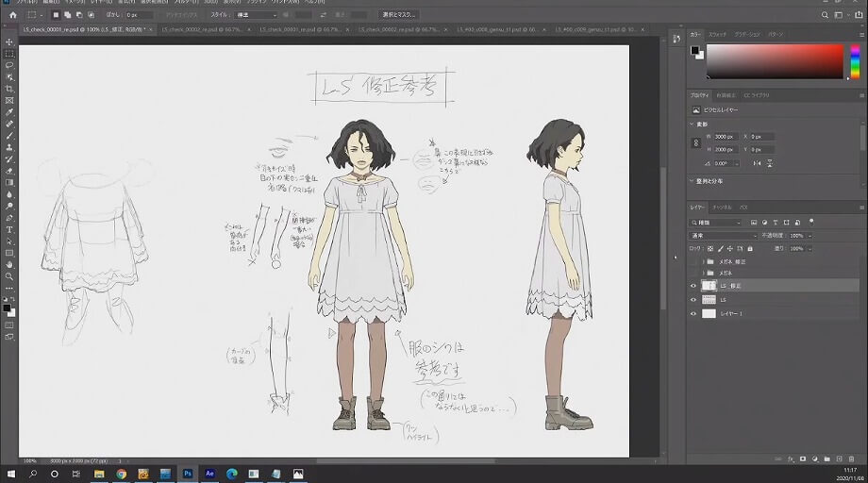This screenshot has width=868, height=483.
Task: Click the Home icon in options bar
Action: coord(12,15)
